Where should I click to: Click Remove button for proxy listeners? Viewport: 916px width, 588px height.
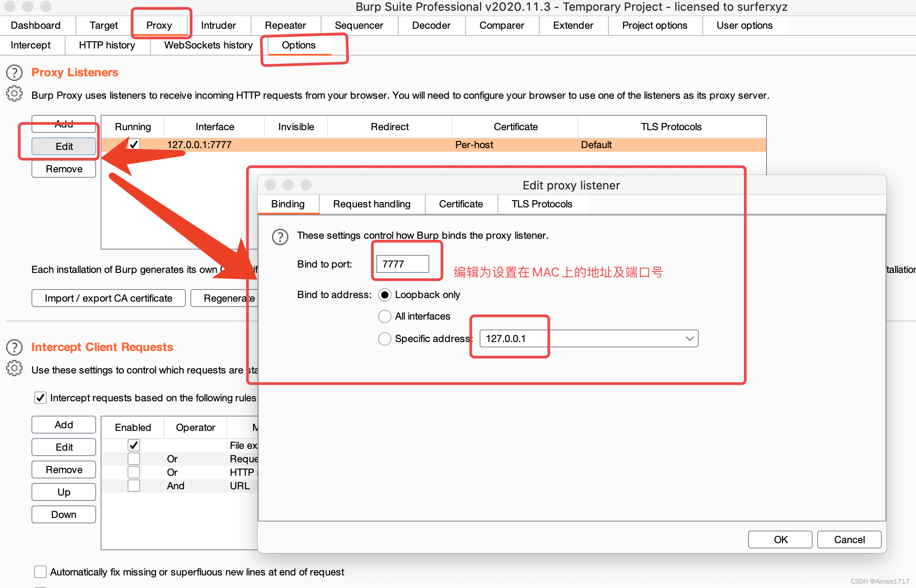[64, 169]
